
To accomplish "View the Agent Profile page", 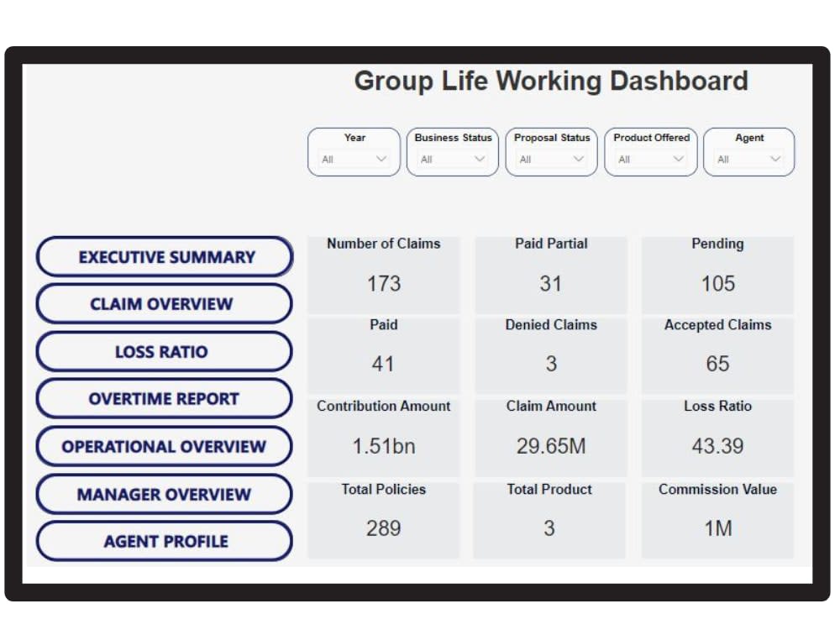I will pyautogui.click(x=165, y=541).
